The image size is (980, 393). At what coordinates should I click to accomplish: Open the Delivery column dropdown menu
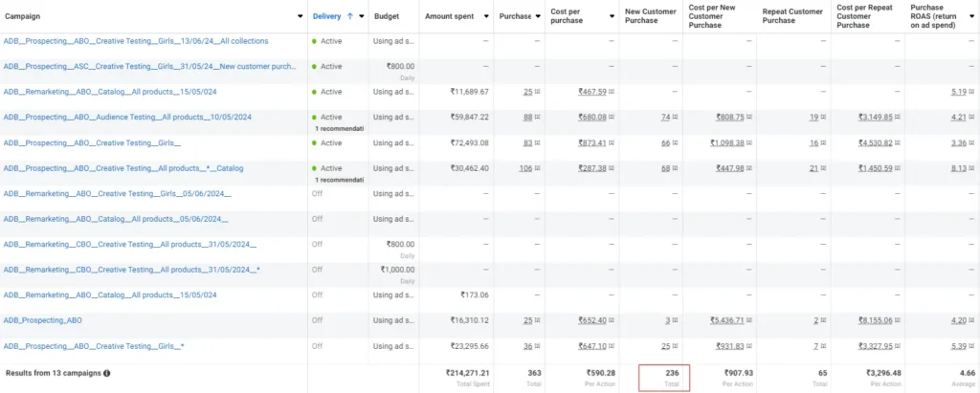362,16
